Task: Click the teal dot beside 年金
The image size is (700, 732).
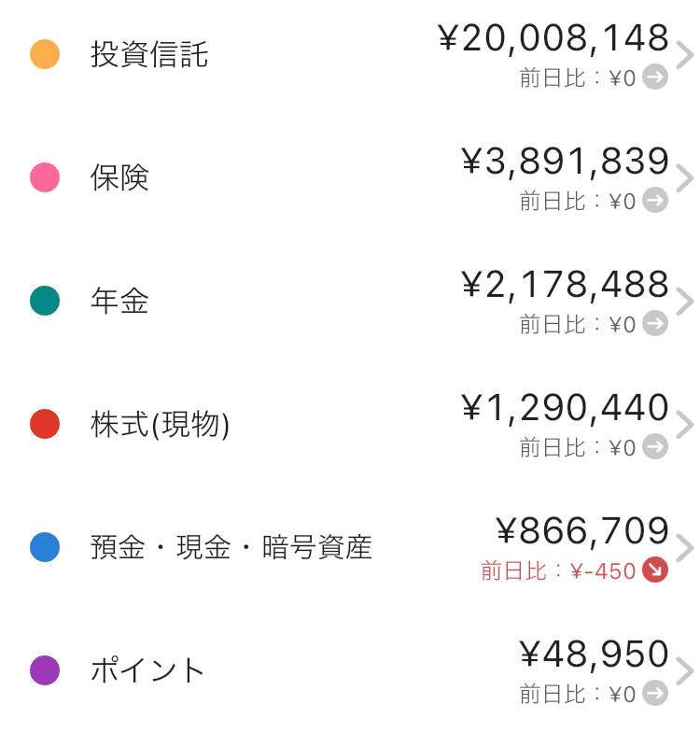Action: (45, 301)
